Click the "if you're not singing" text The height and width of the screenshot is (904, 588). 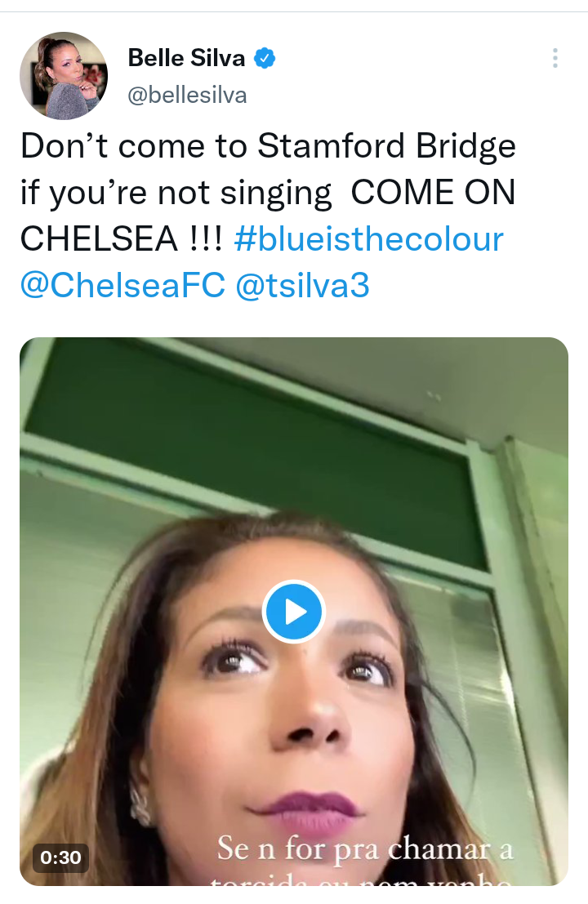click(176, 193)
